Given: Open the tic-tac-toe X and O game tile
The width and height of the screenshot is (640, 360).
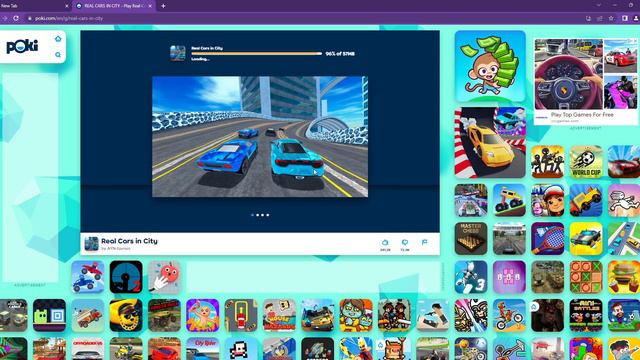Looking at the screenshot, I should (586, 277).
